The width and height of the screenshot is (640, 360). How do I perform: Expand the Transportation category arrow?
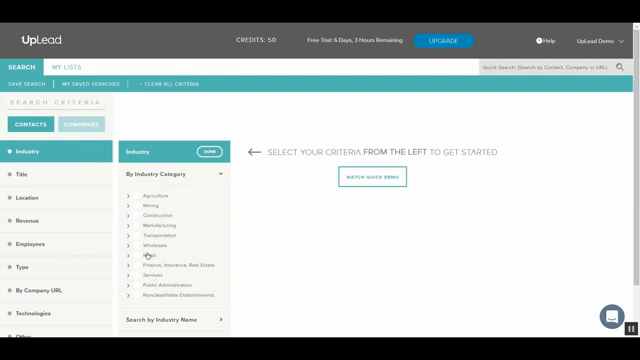coord(128,236)
